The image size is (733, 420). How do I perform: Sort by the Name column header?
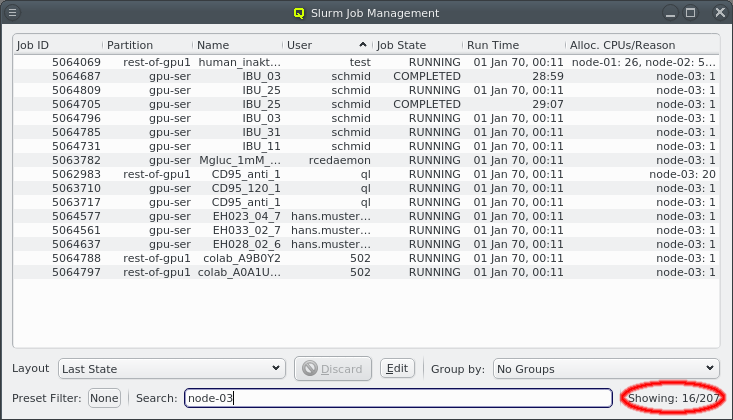[x=237, y=45]
